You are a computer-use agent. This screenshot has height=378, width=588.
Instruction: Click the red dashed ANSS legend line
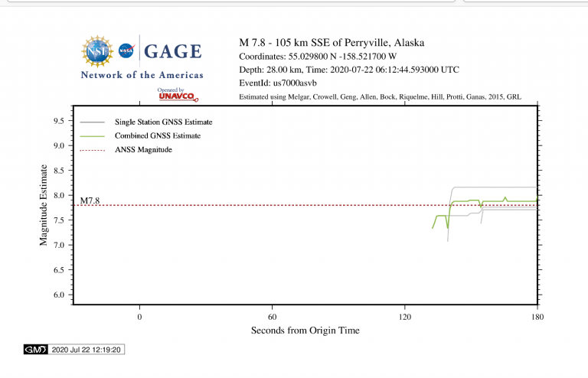tap(92, 149)
